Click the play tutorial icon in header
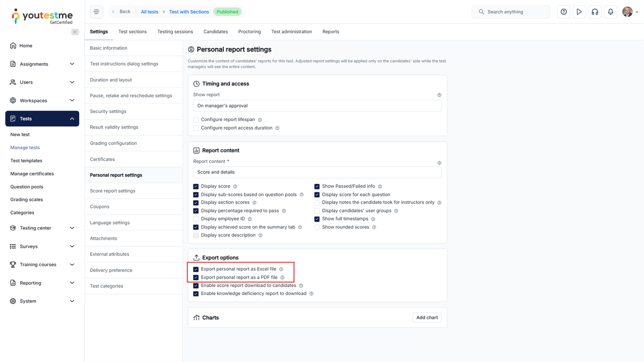644x362 pixels. (579, 12)
